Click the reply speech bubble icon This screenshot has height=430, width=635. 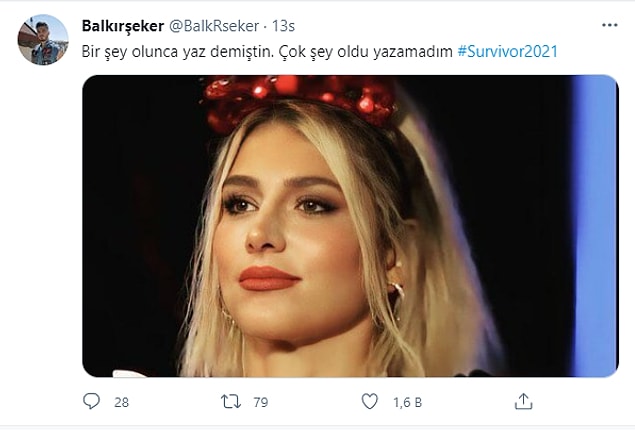click(x=91, y=401)
